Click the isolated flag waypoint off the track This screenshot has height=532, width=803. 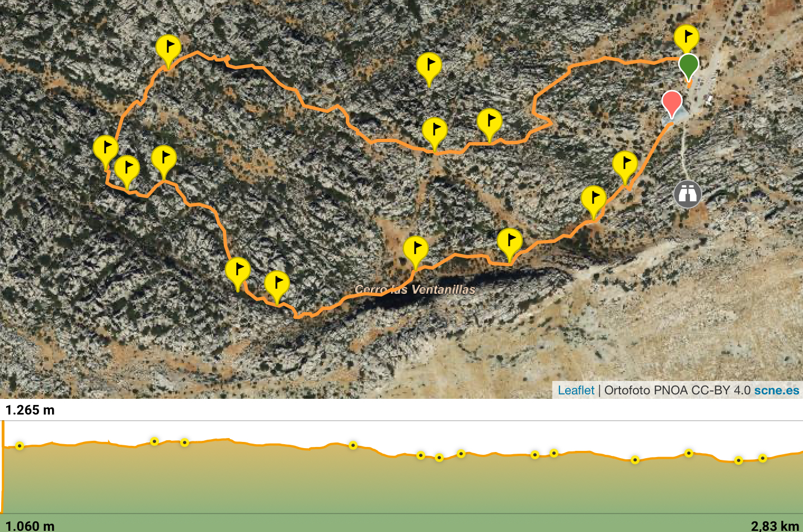[429, 67]
